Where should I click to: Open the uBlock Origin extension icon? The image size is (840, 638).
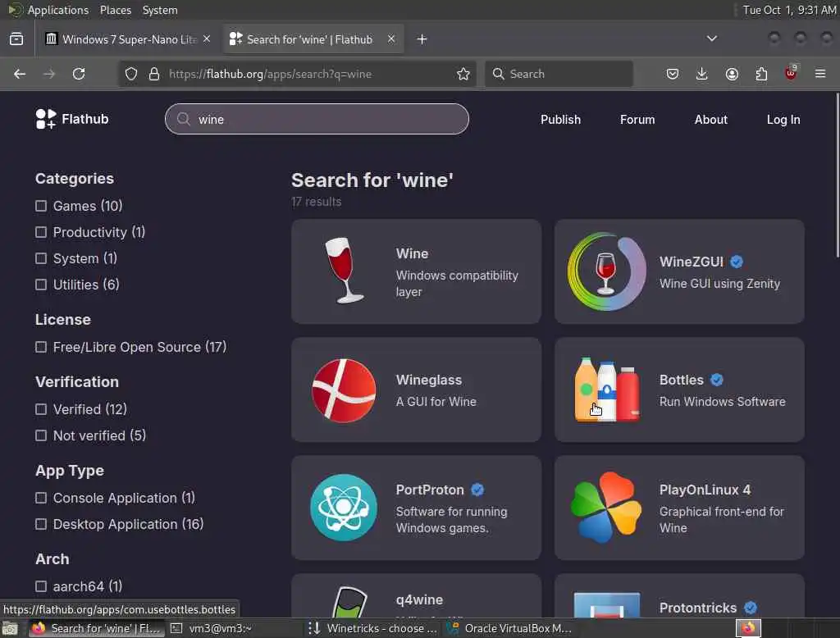791,73
